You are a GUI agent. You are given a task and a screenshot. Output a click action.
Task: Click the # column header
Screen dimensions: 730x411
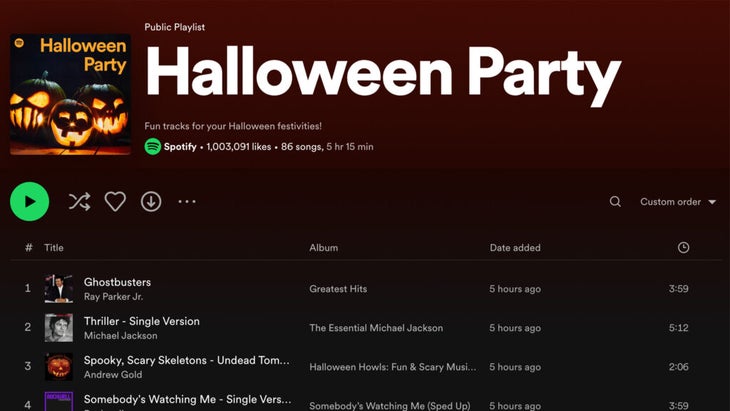click(28, 248)
